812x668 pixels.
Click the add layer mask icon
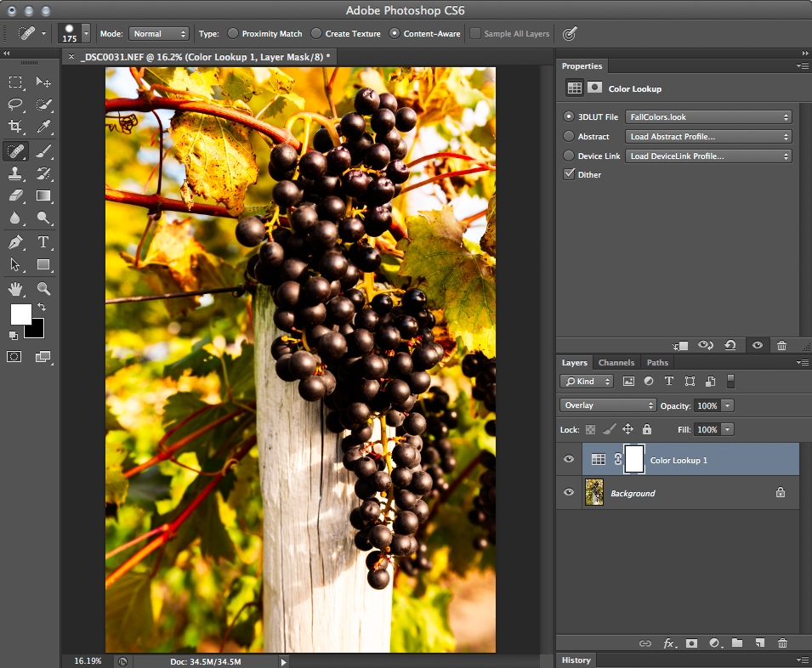click(693, 643)
